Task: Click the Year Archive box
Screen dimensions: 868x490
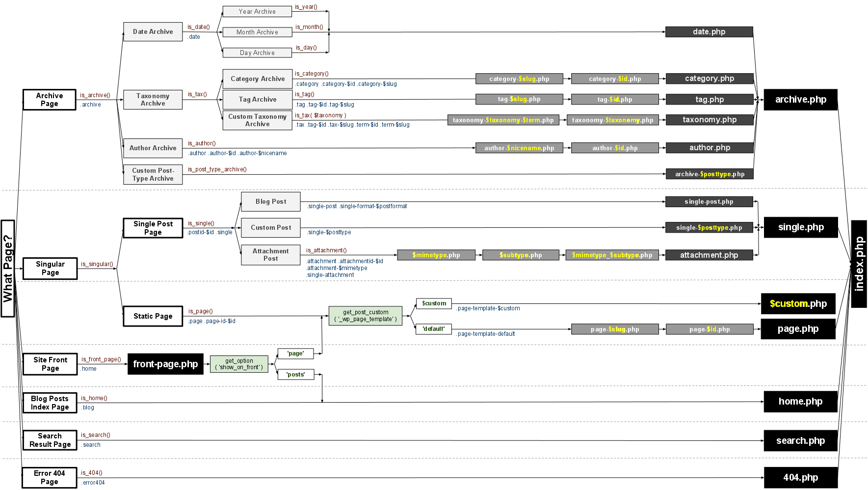Action: (x=257, y=11)
